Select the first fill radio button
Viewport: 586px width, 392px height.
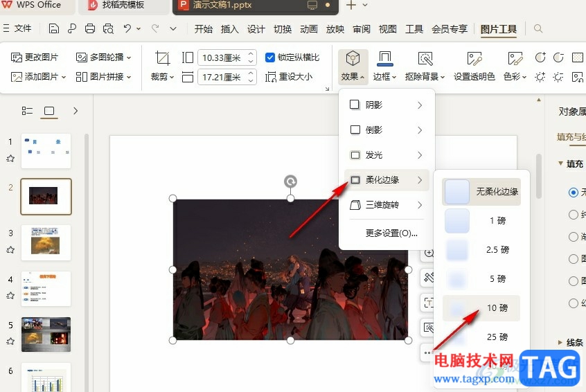573,193
